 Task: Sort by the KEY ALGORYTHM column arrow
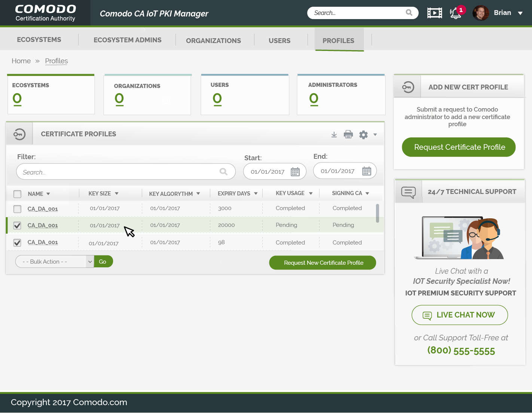coord(198,194)
